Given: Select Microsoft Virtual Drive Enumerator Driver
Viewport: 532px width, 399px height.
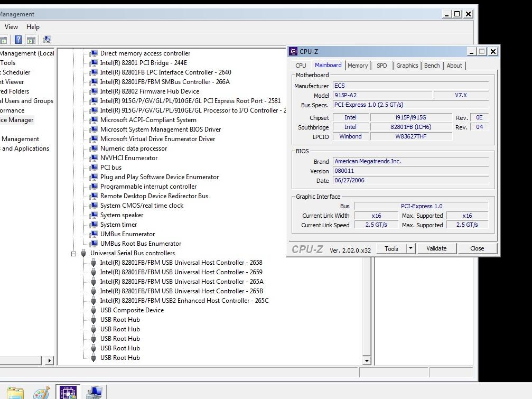Looking at the screenshot, I should click(158, 139).
